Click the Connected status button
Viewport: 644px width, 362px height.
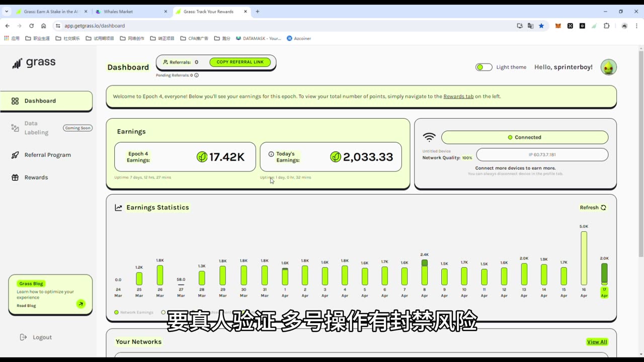coord(525,137)
